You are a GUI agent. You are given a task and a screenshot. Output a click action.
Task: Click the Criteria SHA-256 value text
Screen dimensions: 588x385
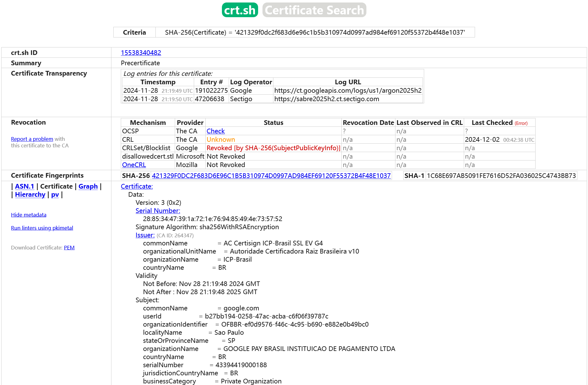pos(315,32)
